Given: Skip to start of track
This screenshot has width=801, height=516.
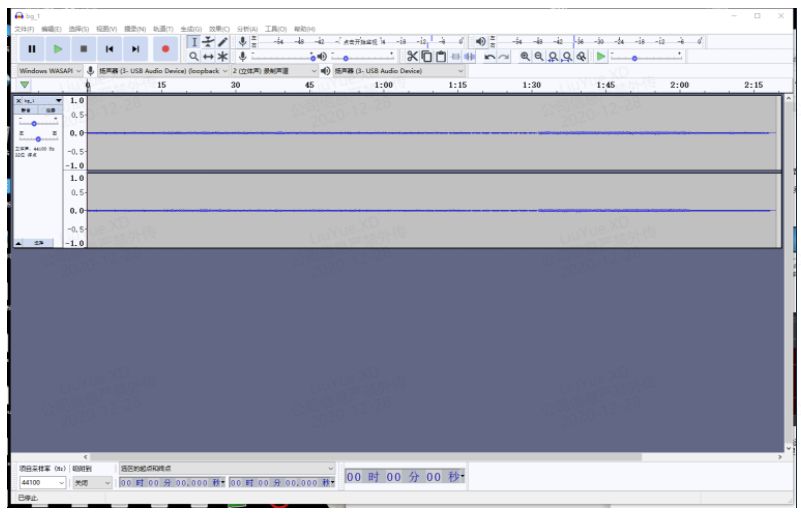Looking at the screenshot, I should pyautogui.click(x=109, y=49).
